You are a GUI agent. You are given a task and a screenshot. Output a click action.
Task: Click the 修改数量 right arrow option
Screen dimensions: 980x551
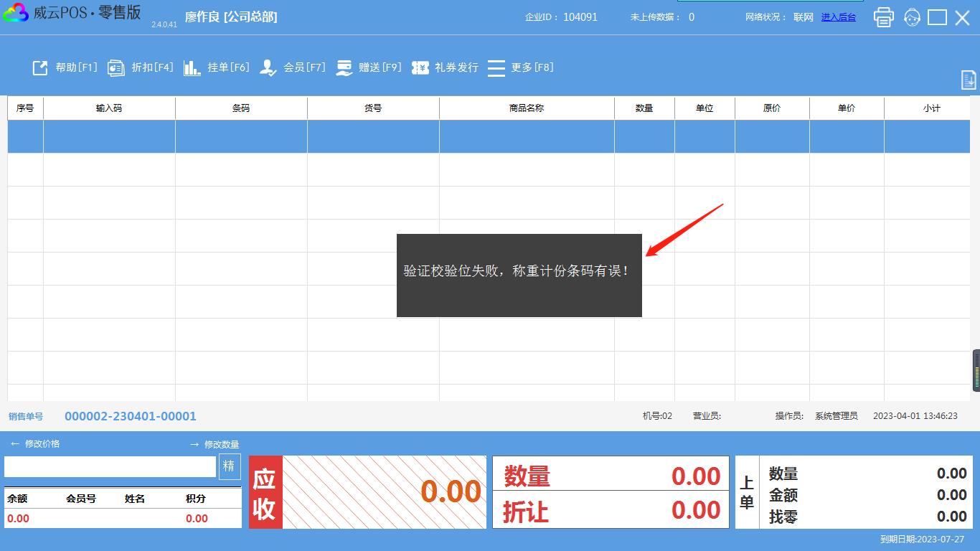click(x=214, y=445)
